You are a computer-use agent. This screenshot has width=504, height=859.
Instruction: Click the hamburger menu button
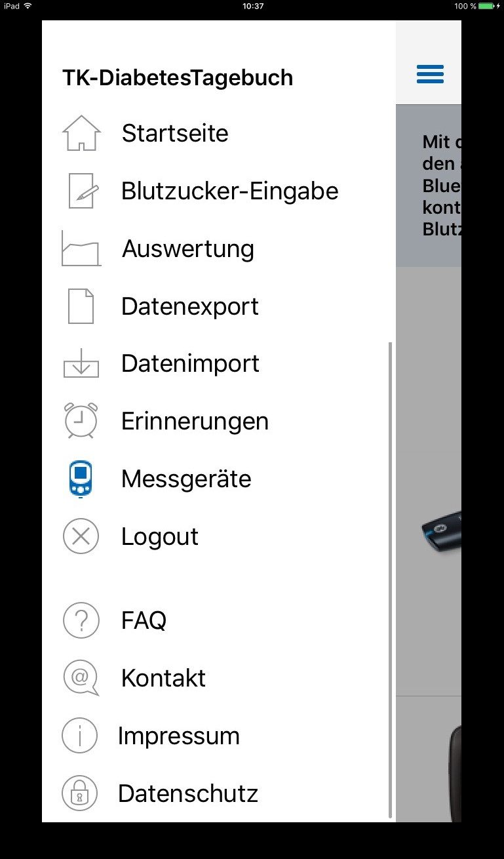tap(429, 74)
